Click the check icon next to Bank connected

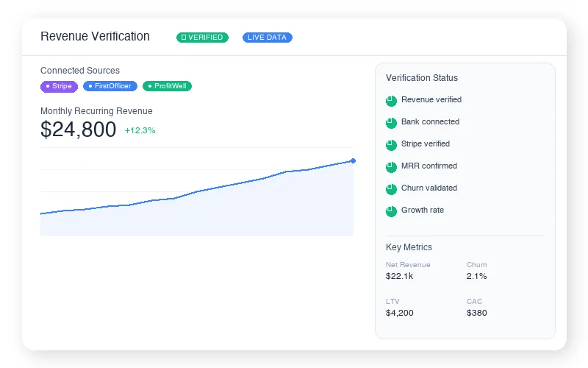click(x=391, y=123)
